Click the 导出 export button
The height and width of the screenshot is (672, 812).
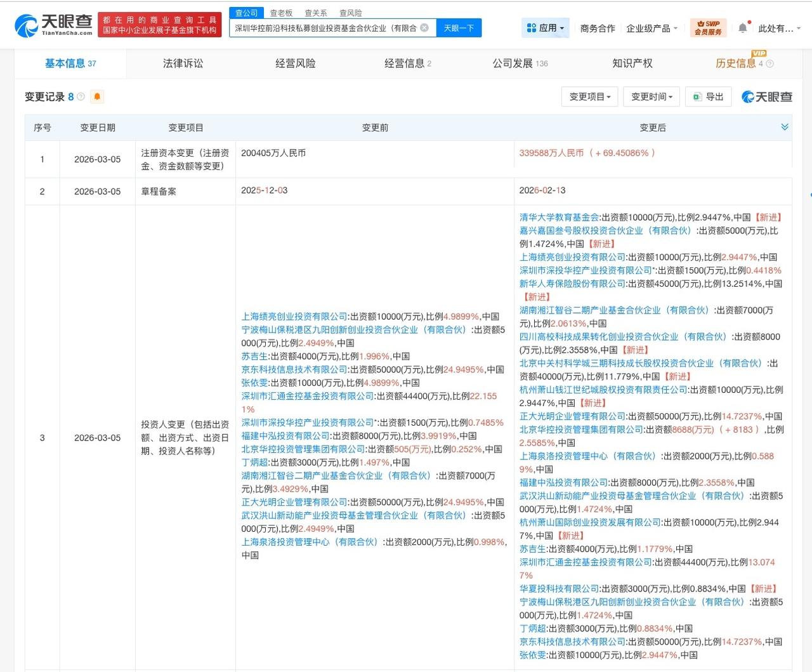709,96
